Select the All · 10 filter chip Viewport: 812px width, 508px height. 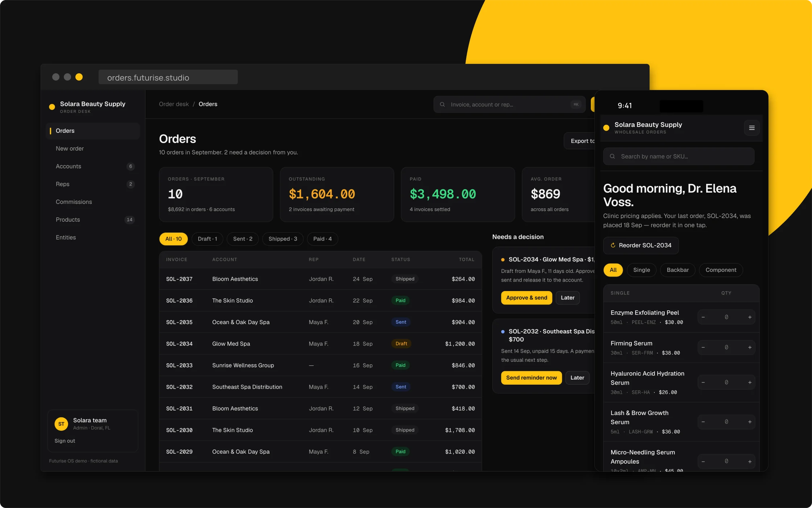(173, 239)
